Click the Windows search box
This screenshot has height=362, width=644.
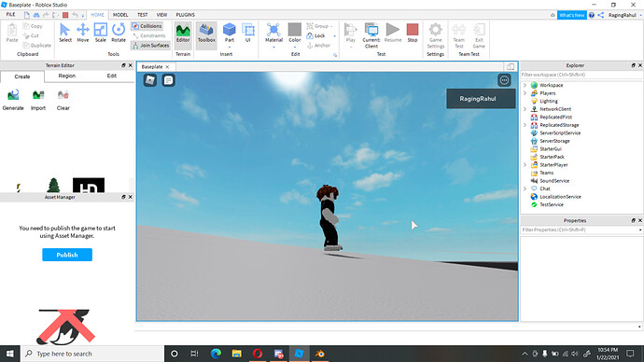(x=92, y=354)
